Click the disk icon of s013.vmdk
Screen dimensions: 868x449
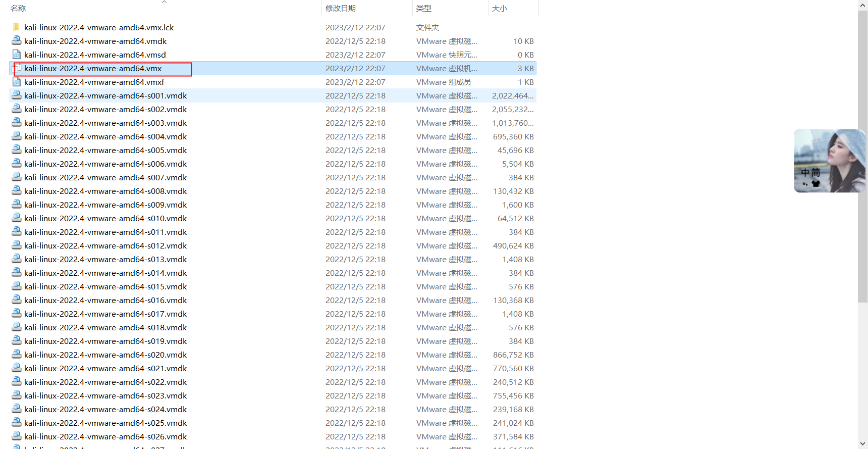coord(16,259)
